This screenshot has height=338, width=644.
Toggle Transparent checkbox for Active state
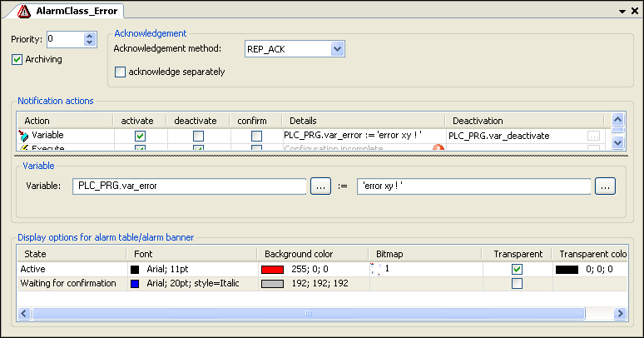point(517,270)
